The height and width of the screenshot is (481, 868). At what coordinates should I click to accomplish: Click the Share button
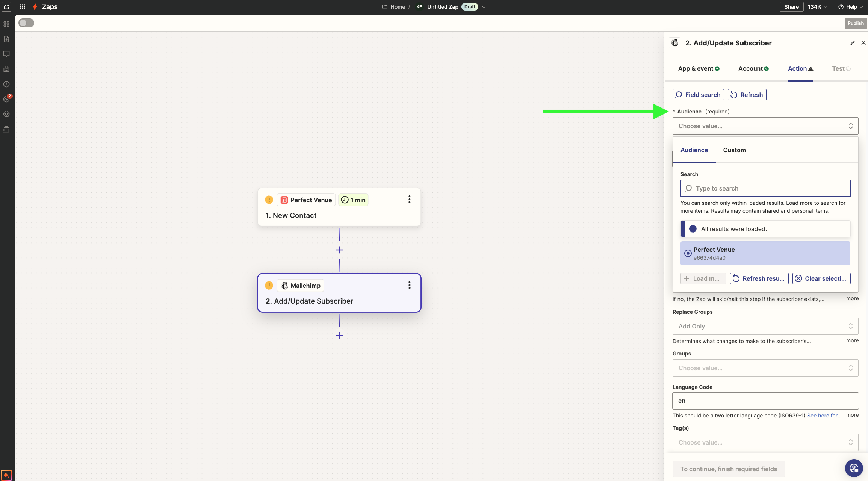click(x=791, y=7)
